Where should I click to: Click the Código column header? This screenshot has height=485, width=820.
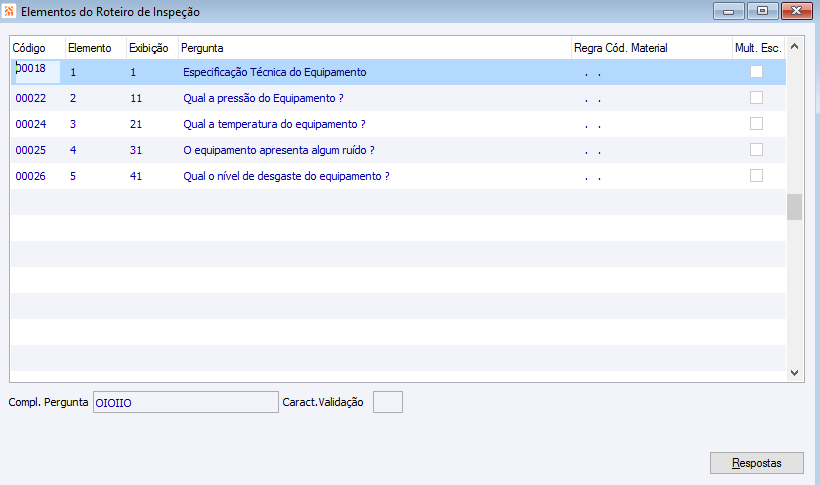(x=38, y=48)
